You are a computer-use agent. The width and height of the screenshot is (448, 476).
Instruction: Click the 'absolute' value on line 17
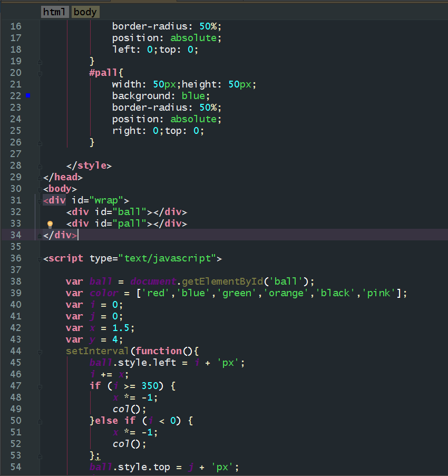[x=193, y=38]
